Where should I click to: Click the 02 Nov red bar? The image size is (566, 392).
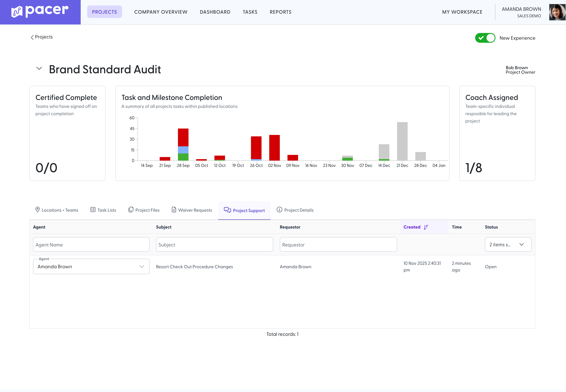click(x=274, y=148)
